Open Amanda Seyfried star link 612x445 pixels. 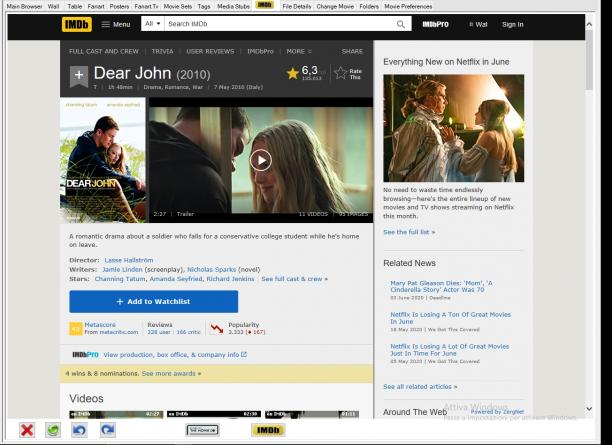tap(176, 279)
